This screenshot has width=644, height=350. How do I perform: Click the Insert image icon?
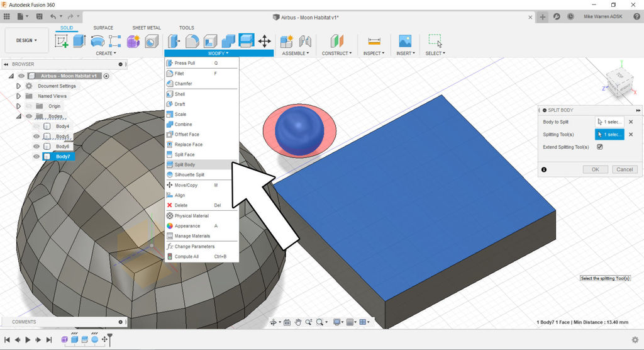[405, 41]
